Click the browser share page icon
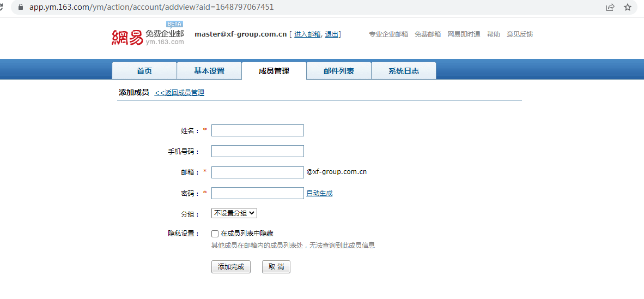 coord(610,7)
